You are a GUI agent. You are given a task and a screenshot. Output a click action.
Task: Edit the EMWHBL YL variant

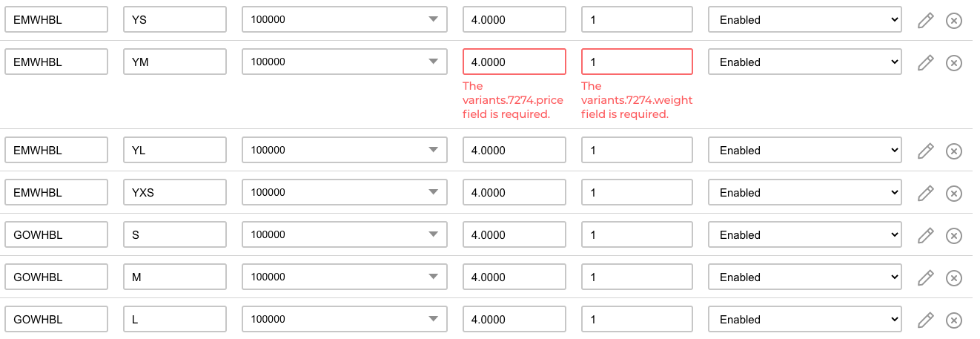coord(925,151)
